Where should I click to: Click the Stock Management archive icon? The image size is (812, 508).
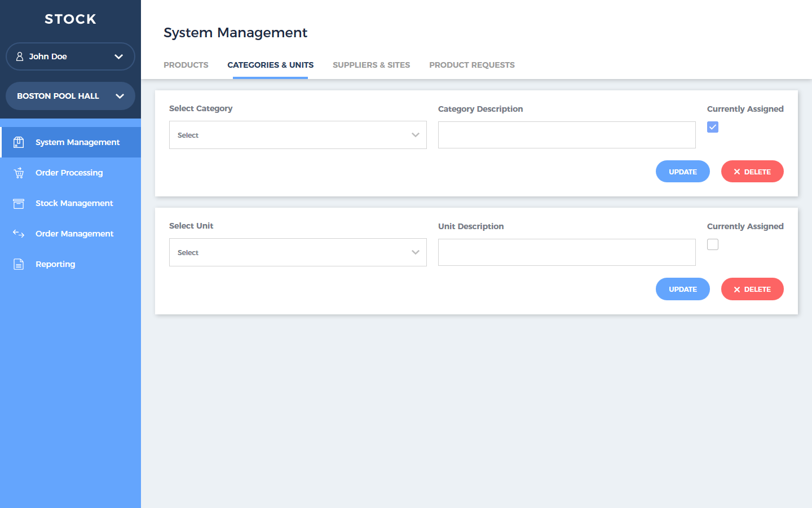point(19,203)
